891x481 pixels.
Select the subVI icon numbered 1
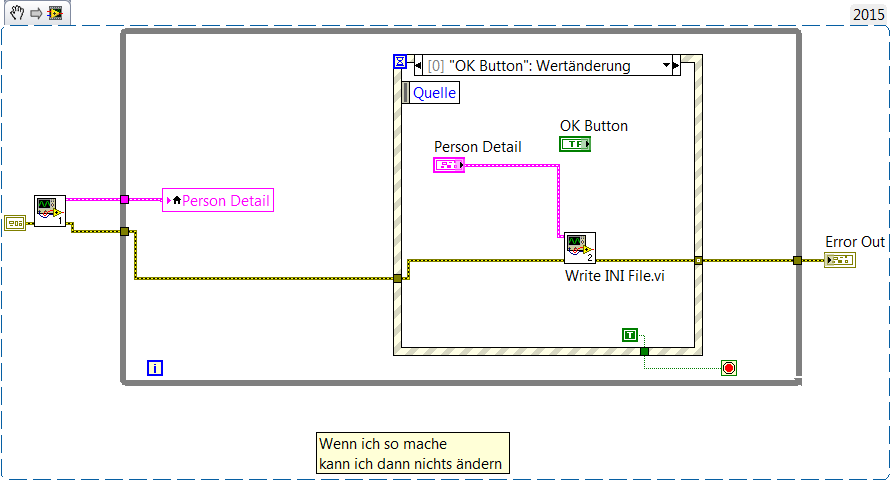50,211
